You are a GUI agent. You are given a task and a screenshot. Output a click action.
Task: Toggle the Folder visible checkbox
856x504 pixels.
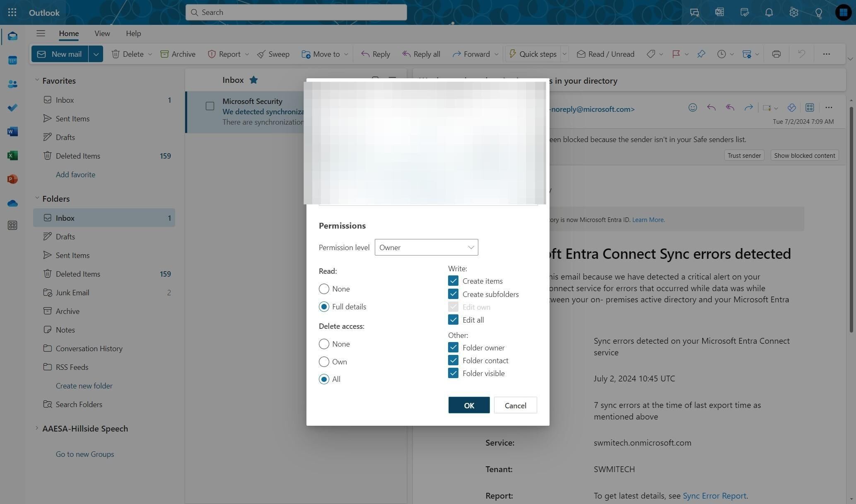(453, 373)
